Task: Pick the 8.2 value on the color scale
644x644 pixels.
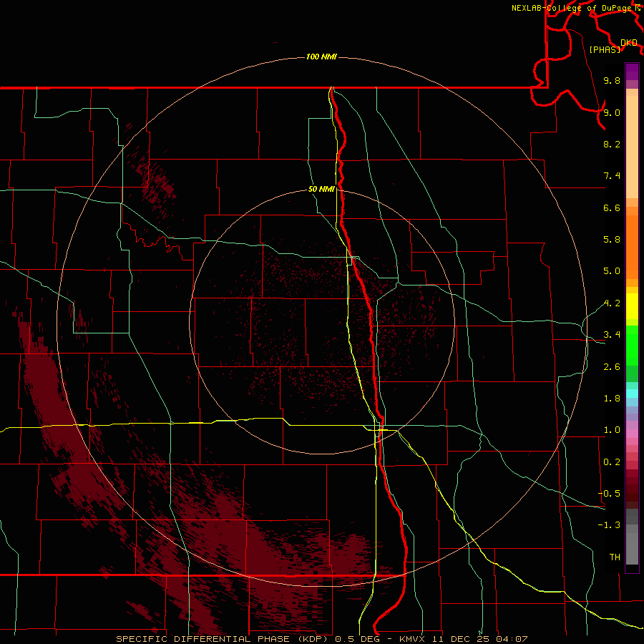Action: (612, 144)
